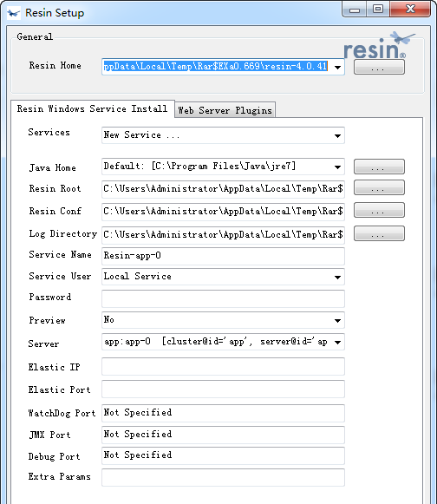Browse for Log Directory
This screenshot has height=504, width=437.
coord(379,233)
